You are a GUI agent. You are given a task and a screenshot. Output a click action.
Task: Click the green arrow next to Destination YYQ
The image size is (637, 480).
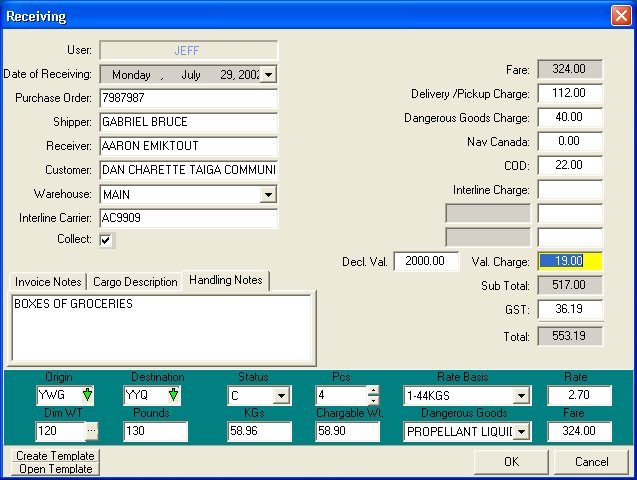173,395
